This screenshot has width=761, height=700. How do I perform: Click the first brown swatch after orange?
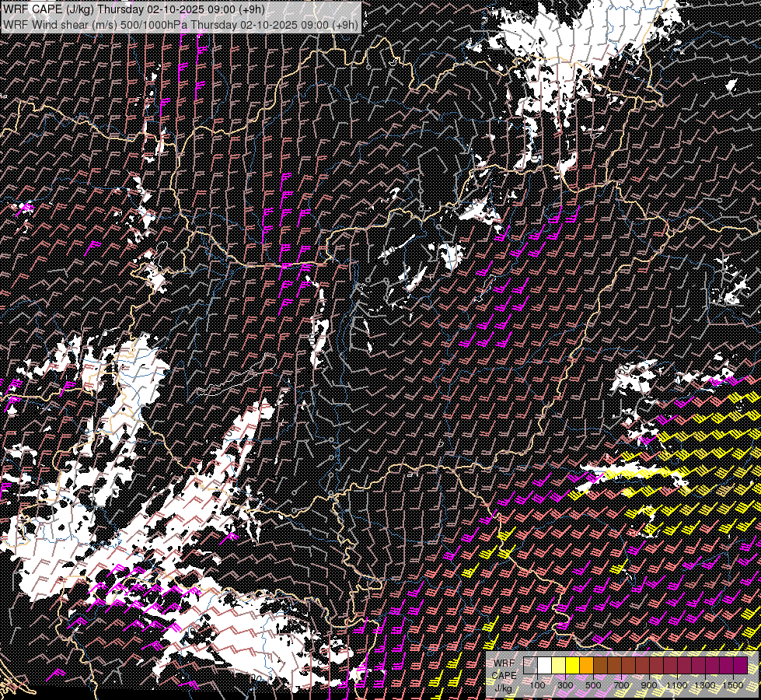tap(600, 666)
